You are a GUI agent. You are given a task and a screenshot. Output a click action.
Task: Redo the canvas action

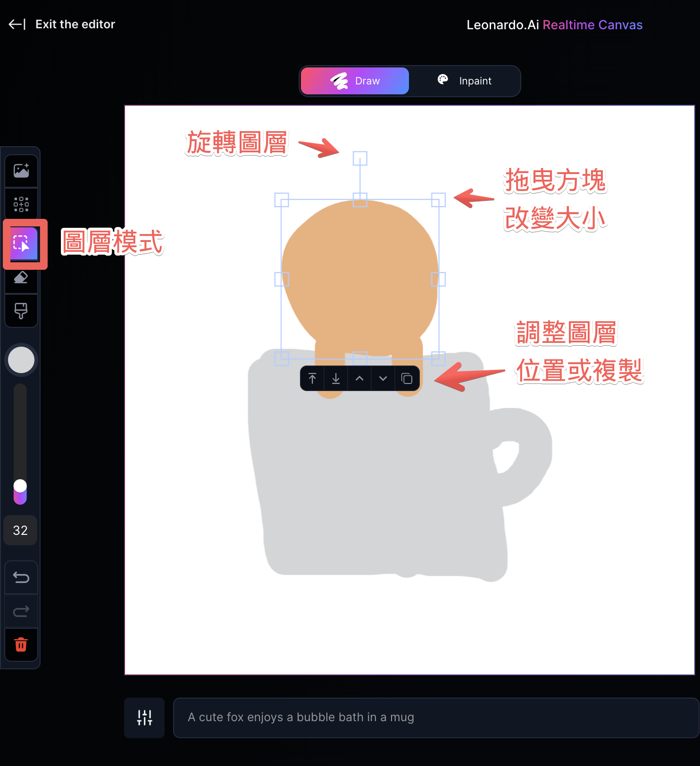click(21, 611)
